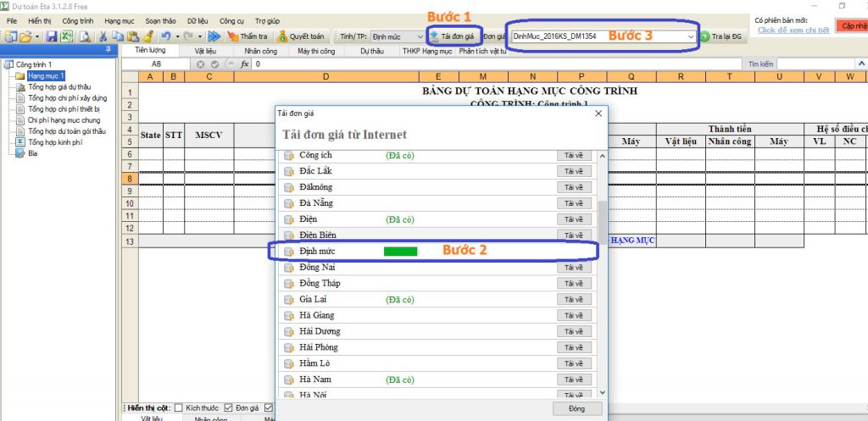Click the database icon beside Hải Phòng
Image resolution: width=868 pixels, height=421 pixels.
coord(288,348)
